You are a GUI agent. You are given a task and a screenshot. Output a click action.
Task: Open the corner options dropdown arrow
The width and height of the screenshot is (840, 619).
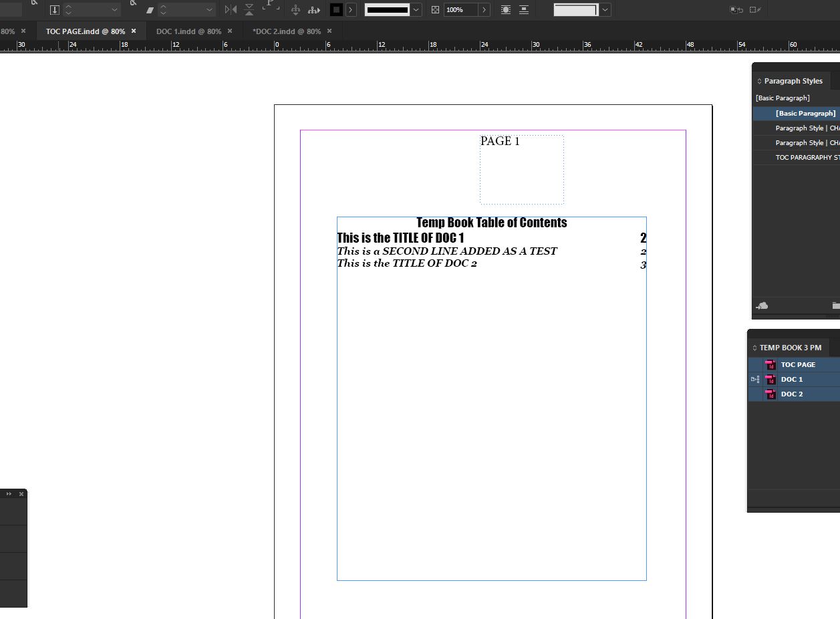[605, 10]
